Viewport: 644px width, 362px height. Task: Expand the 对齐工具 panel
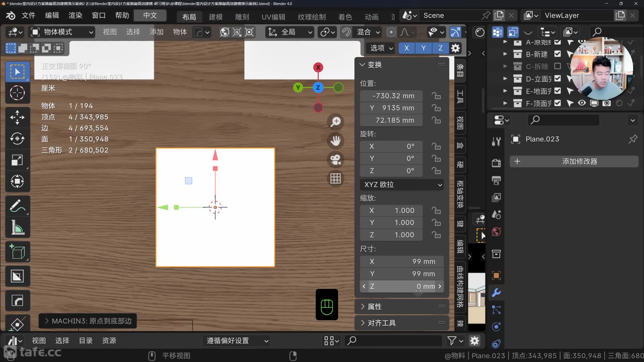382,323
